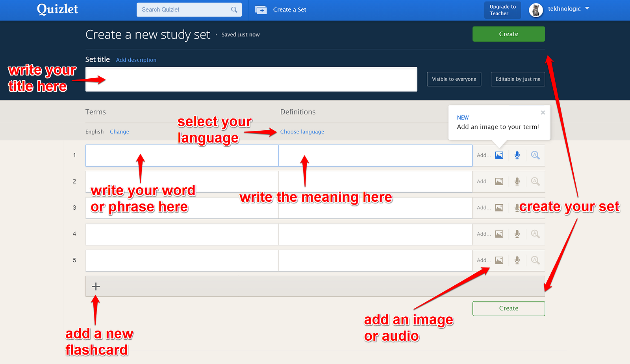Image resolution: width=630 pixels, height=364 pixels.
Task: Click the NEW label in the tooltip
Action: click(463, 118)
